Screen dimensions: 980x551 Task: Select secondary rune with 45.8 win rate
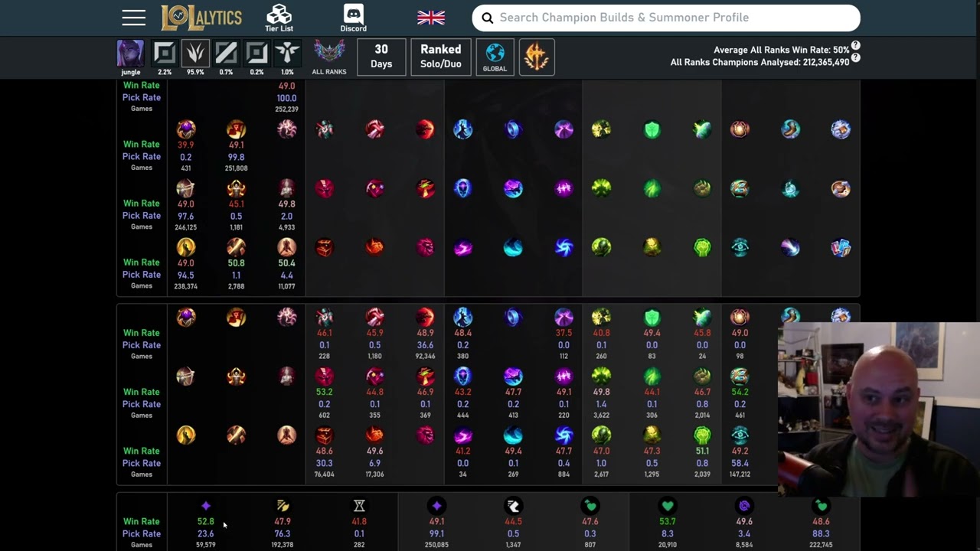[702, 317]
